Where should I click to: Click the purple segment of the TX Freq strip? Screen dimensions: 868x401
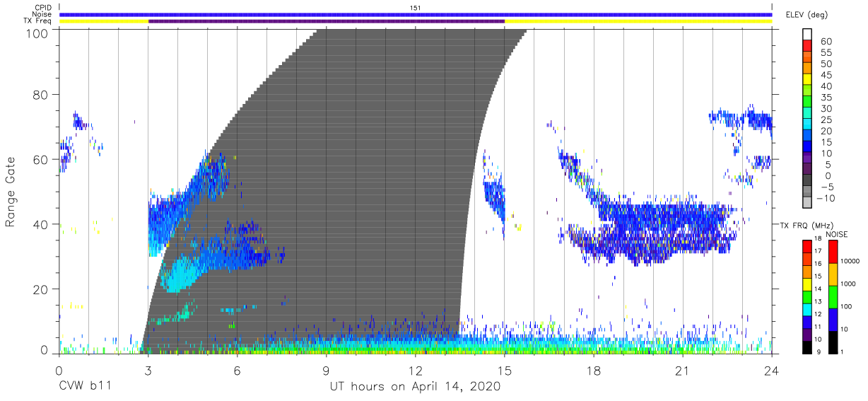pos(327,21)
